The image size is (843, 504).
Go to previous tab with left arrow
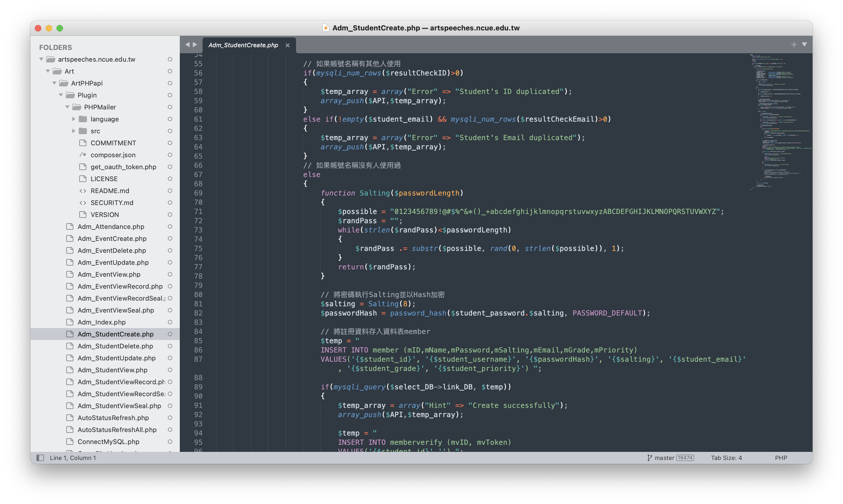(187, 45)
